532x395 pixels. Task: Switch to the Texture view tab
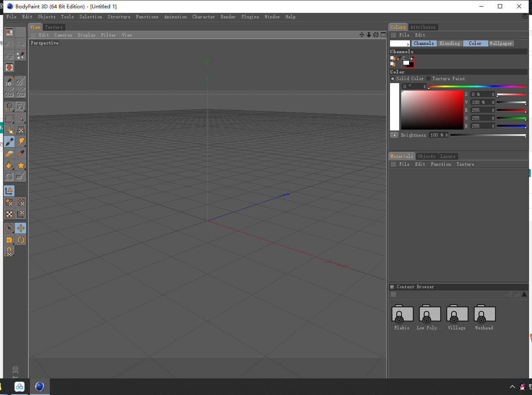point(54,27)
